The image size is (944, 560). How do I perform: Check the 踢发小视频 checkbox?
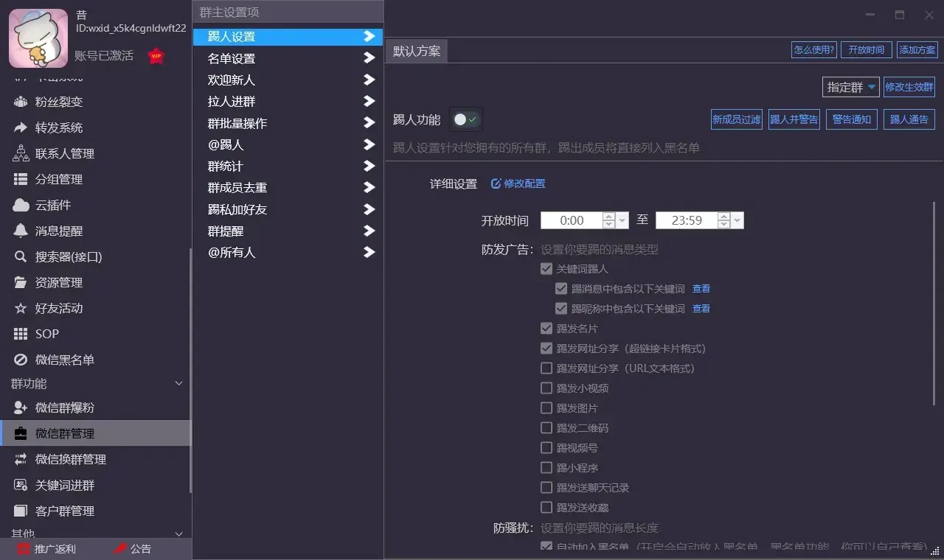[x=546, y=388]
